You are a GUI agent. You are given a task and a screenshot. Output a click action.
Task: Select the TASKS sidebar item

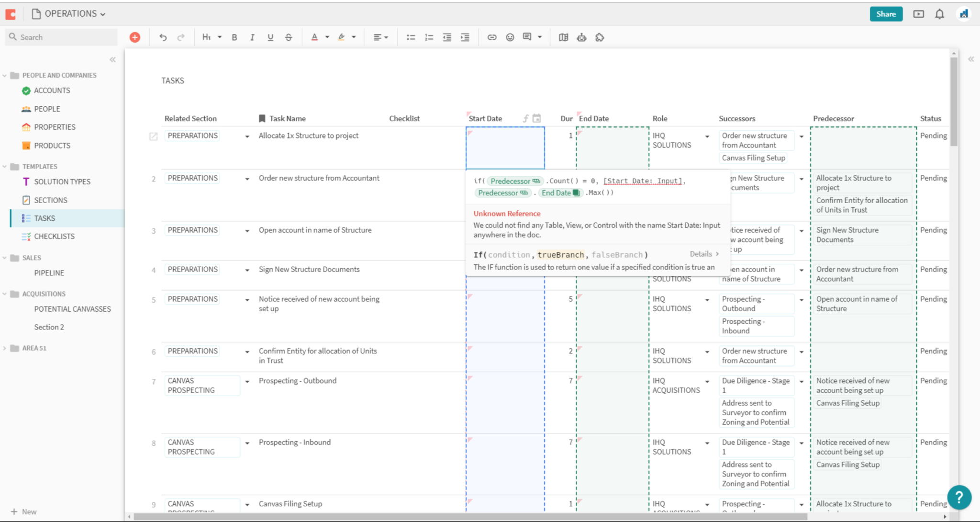[44, 218]
